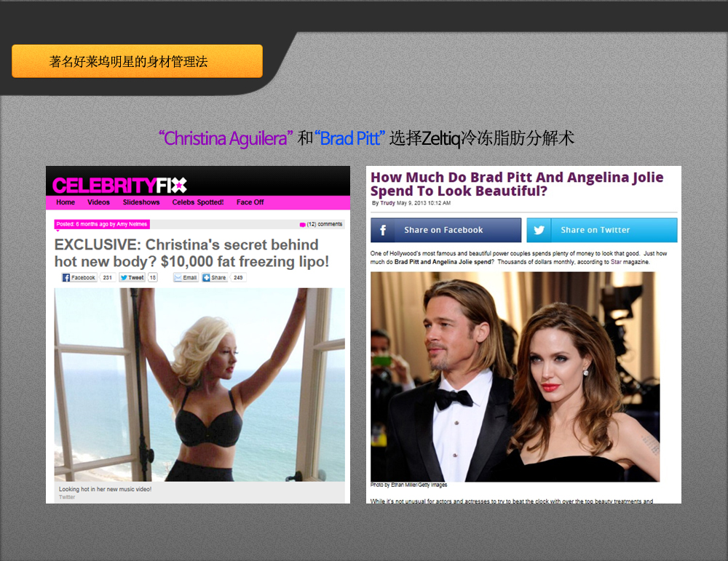
Task: Click the Email envelope icon
Action: (x=178, y=277)
